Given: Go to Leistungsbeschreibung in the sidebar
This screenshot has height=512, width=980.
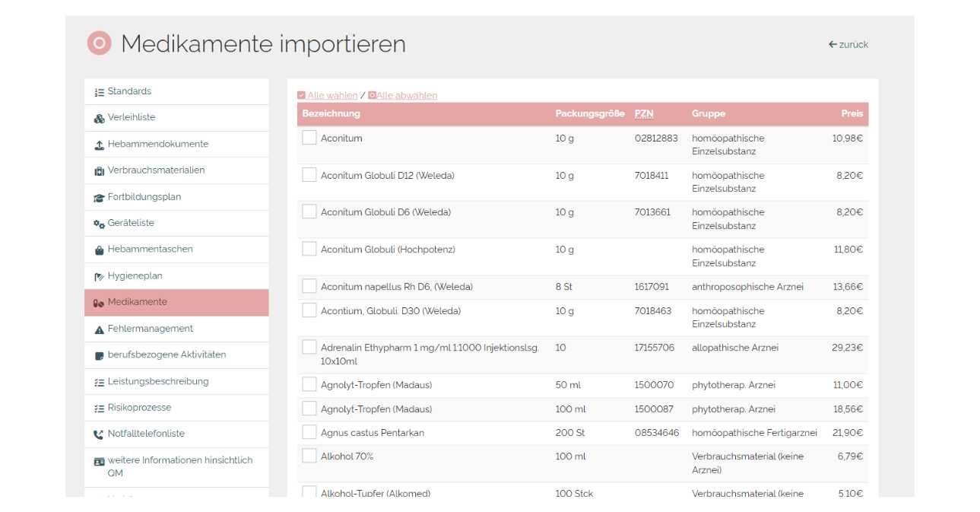Looking at the screenshot, I should (157, 381).
